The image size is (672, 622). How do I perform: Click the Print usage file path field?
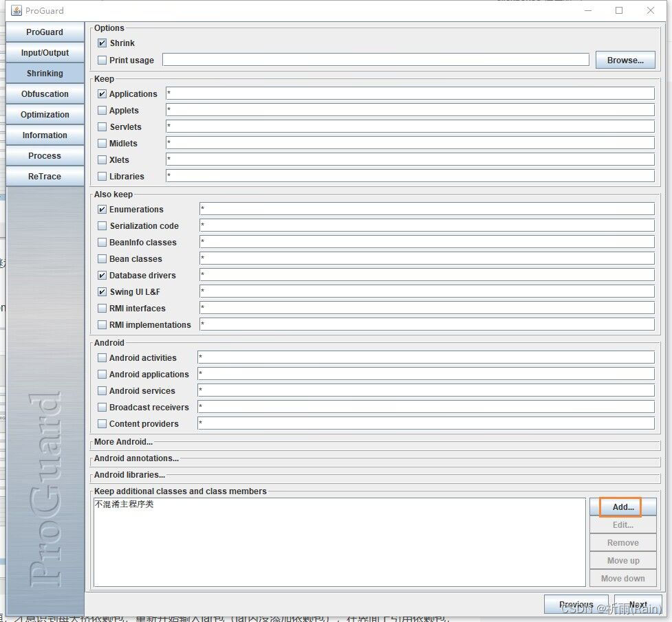376,60
